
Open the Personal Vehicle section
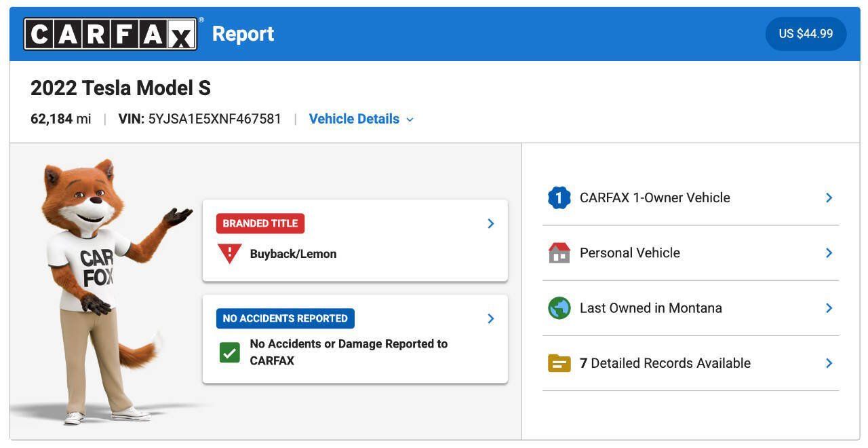[x=690, y=253]
